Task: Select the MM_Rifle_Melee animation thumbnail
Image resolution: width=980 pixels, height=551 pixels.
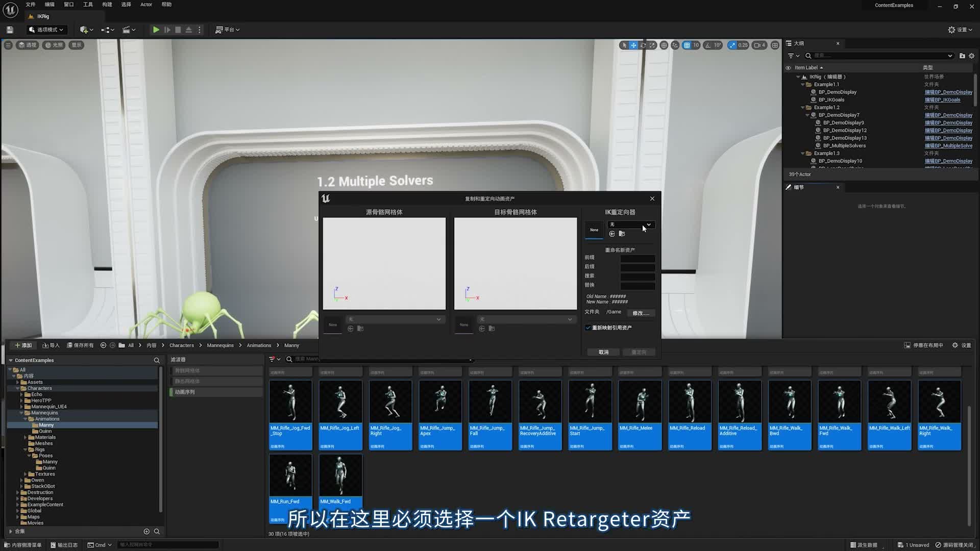Action: coord(640,402)
